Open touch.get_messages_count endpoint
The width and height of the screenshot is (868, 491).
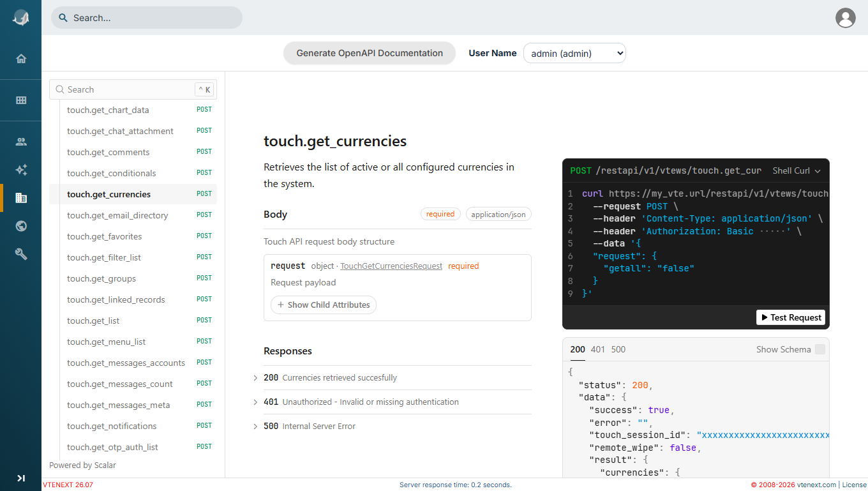(133, 384)
